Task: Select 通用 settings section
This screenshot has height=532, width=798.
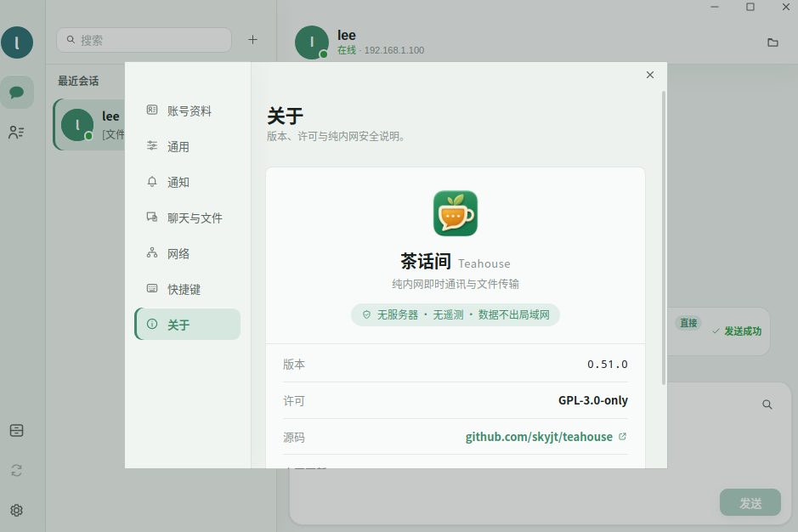Action: (x=187, y=147)
